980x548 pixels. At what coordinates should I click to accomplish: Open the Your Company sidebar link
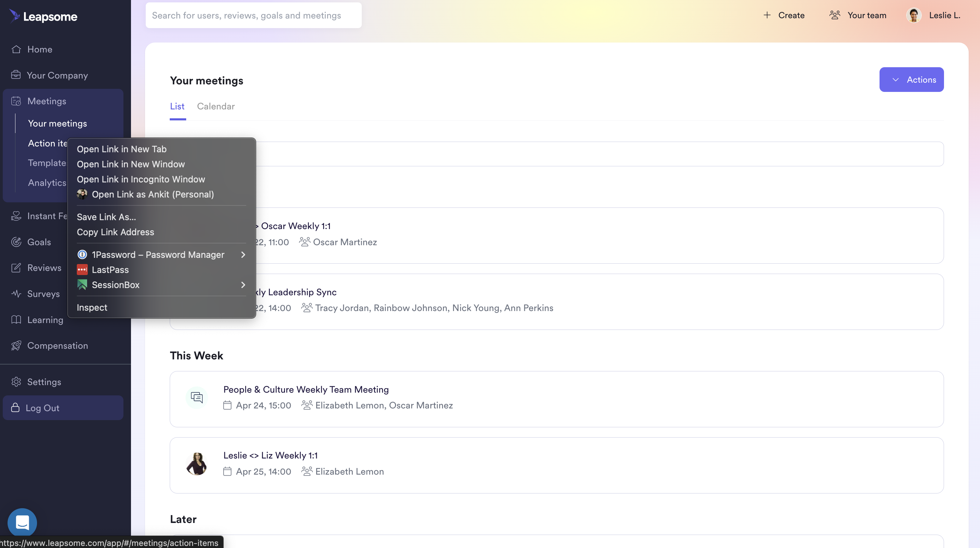pyautogui.click(x=58, y=75)
